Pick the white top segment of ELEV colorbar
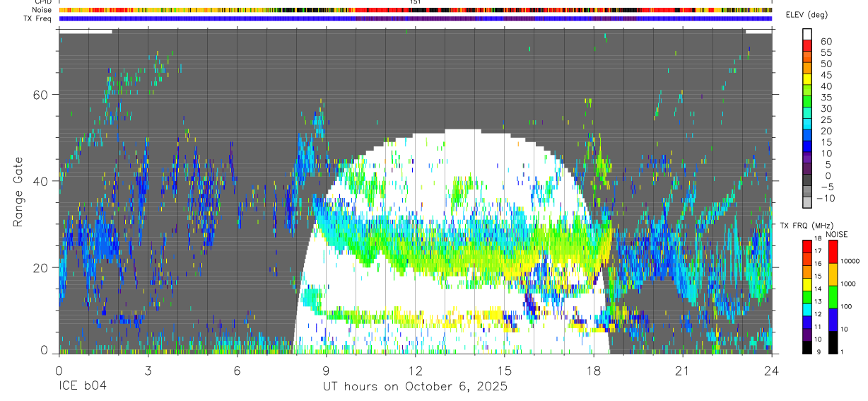The width and height of the screenshot is (868, 401). 807,34
